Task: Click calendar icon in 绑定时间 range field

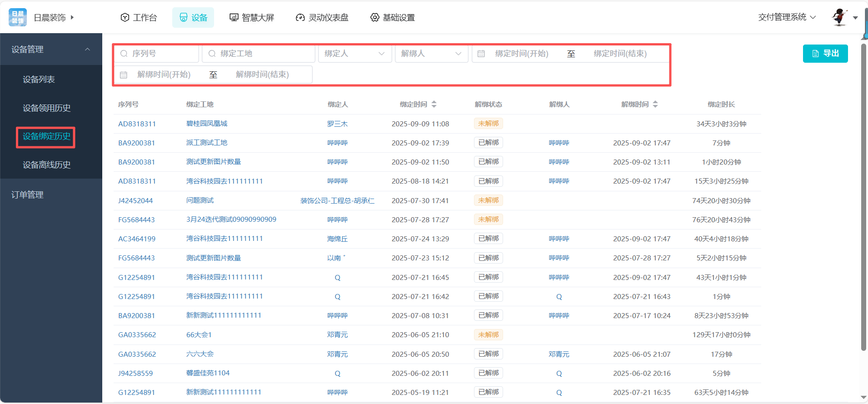Action: tap(481, 54)
